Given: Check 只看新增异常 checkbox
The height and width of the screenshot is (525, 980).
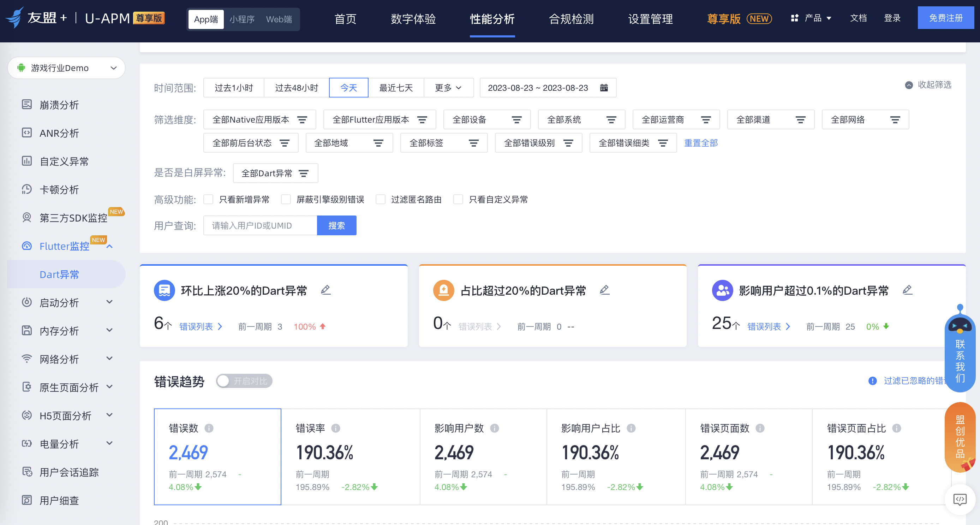Looking at the screenshot, I should pyautogui.click(x=208, y=200).
